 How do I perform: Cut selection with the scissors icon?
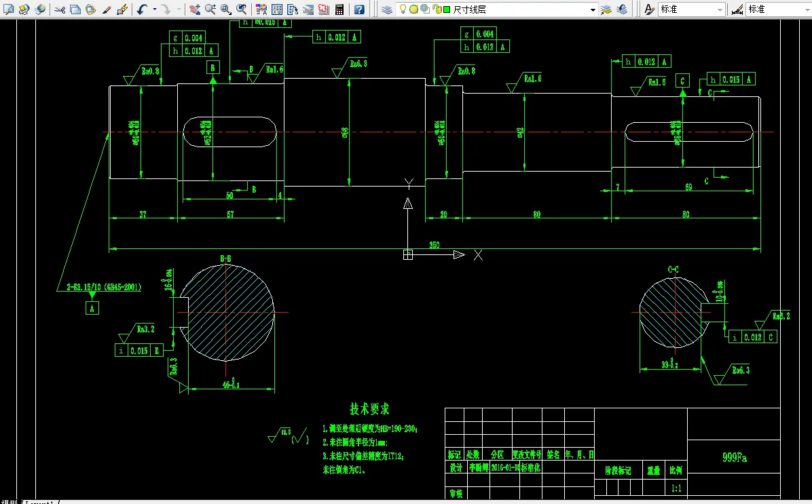pos(60,9)
